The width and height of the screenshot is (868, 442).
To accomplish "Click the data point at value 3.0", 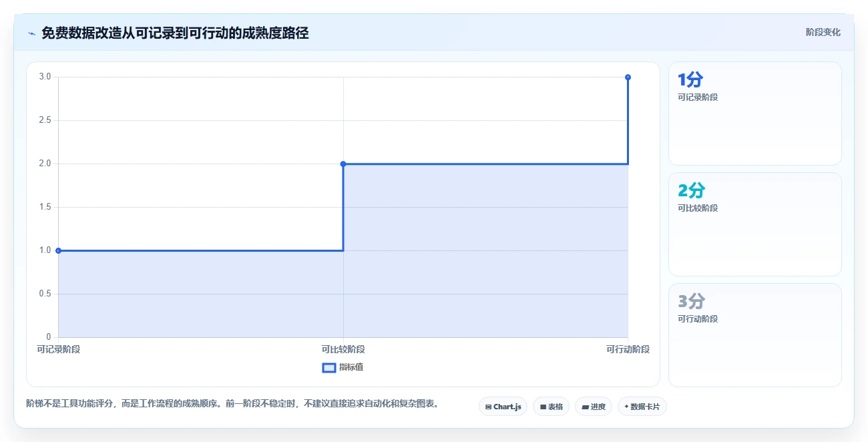I will (628, 77).
